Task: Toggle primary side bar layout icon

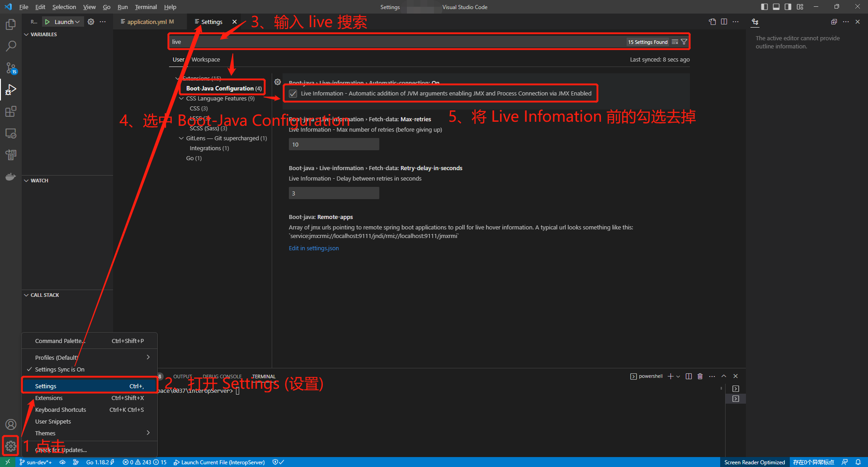Action: pyautogui.click(x=764, y=7)
